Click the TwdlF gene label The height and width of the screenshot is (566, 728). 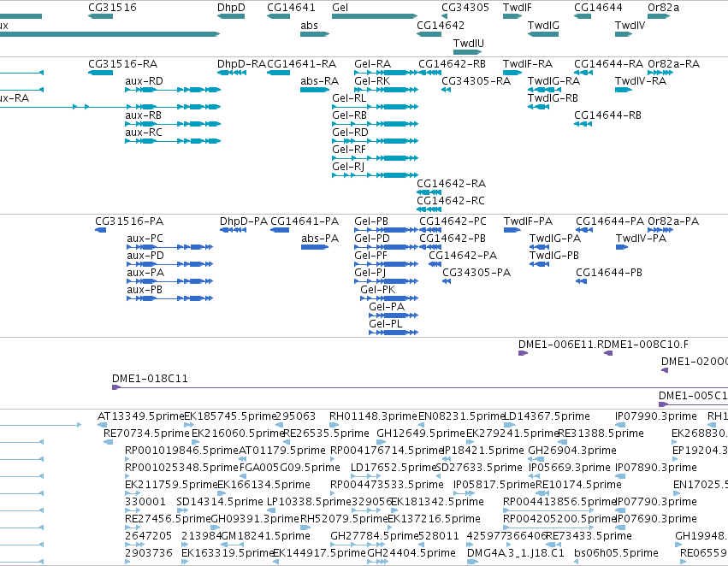tap(518, 8)
